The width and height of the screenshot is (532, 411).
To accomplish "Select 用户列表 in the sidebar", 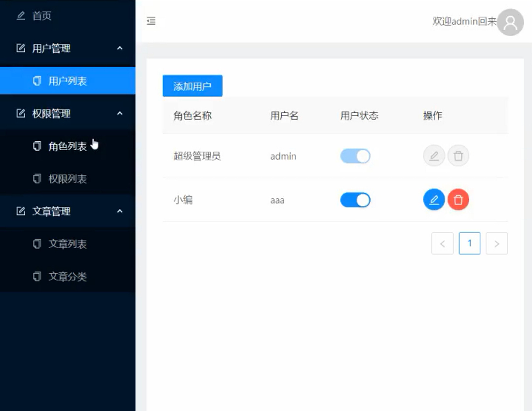I will [68, 81].
